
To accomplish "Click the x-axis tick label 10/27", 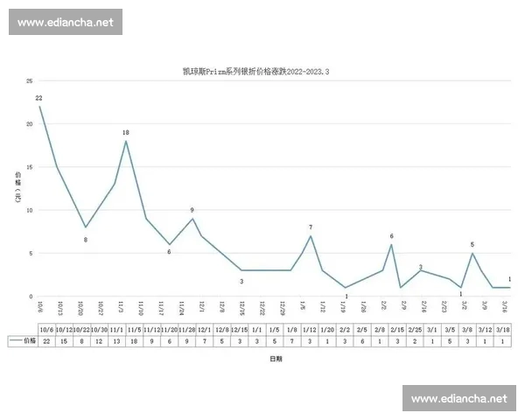I will click(x=100, y=308).
